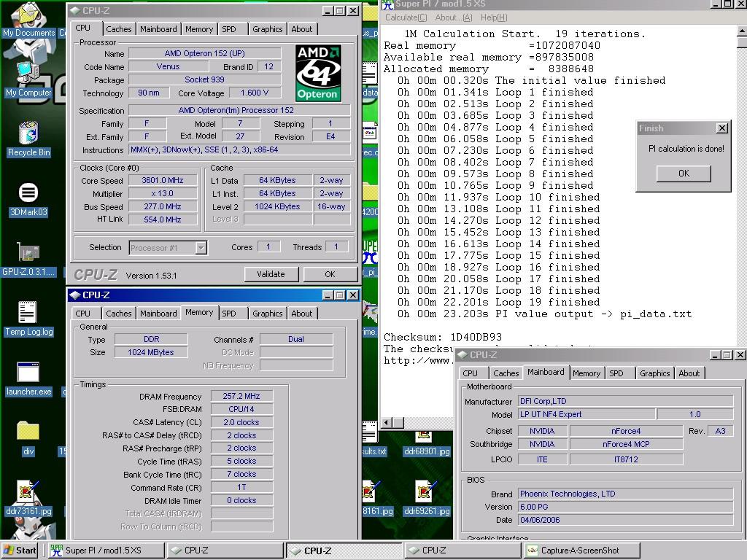Select the active CPU-Z taskbar button
The height and width of the screenshot is (560, 747).
[344, 551]
